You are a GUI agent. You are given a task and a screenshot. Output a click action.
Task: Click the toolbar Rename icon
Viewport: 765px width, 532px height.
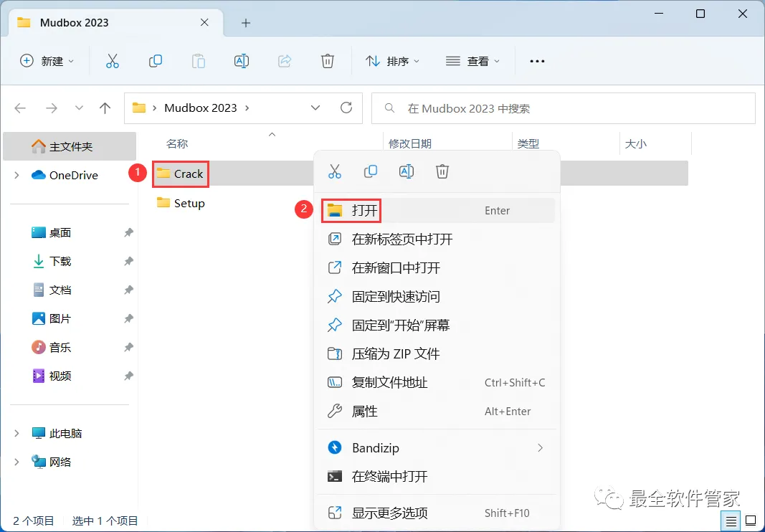[242, 61]
